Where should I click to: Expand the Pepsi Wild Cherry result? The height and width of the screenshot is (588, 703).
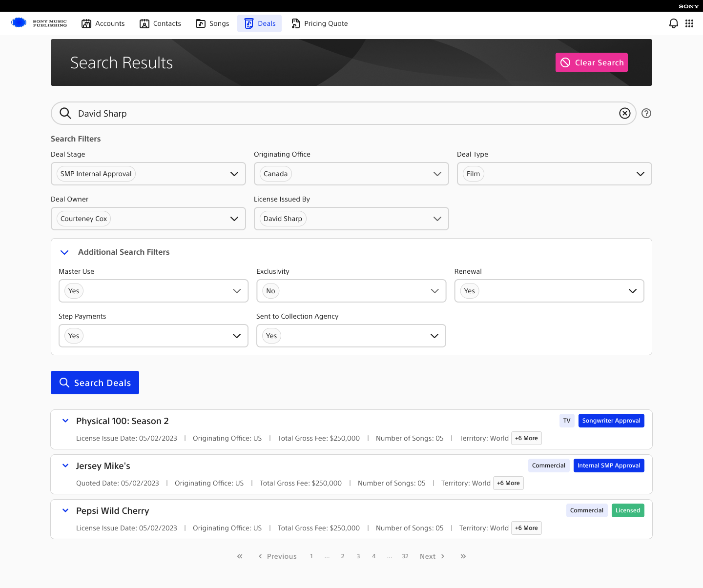(65, 510)
